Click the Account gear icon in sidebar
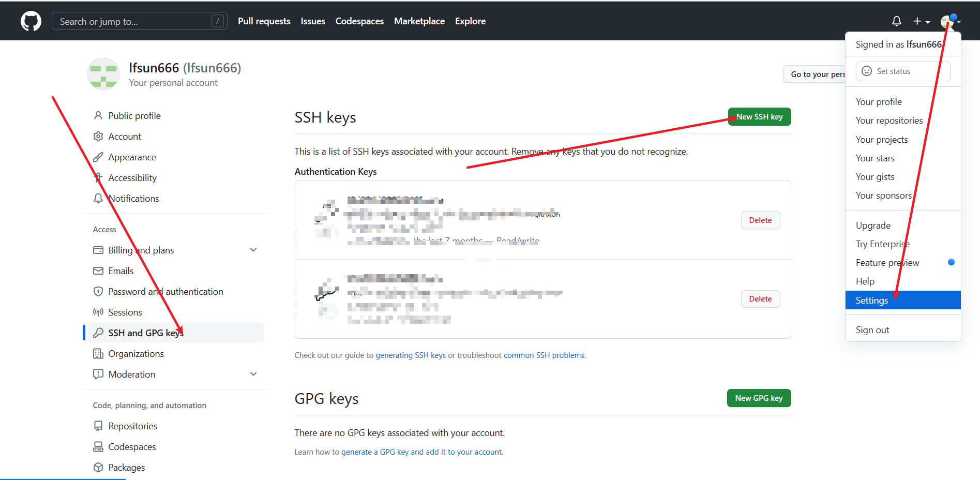 coord(98,136)
